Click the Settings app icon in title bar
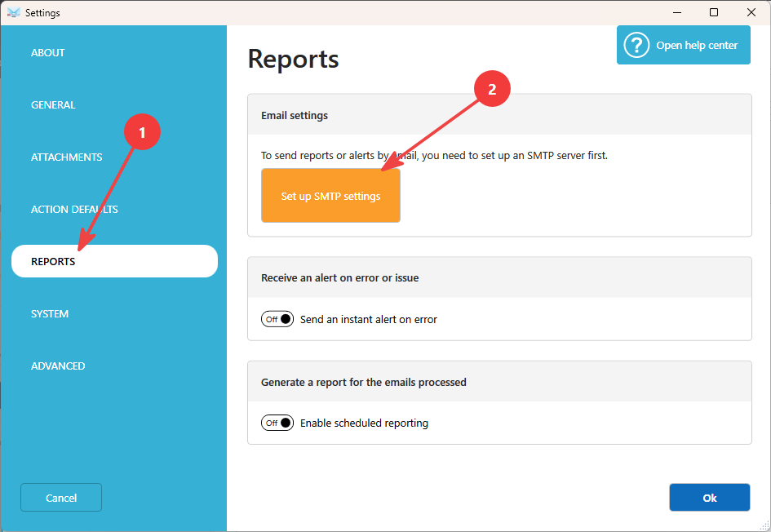This screenshot has height=532, width=771. pos(14,13)
